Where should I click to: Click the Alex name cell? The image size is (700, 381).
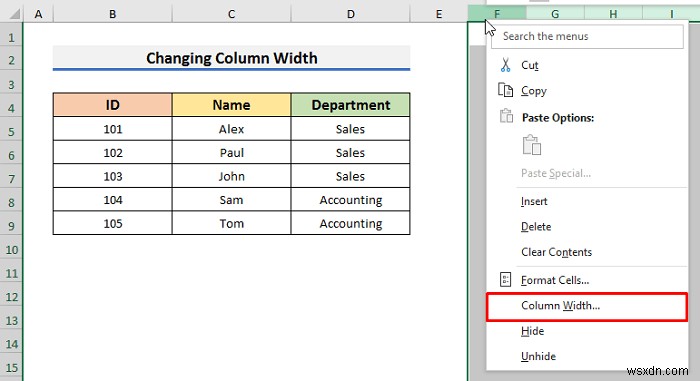(231, 129)
